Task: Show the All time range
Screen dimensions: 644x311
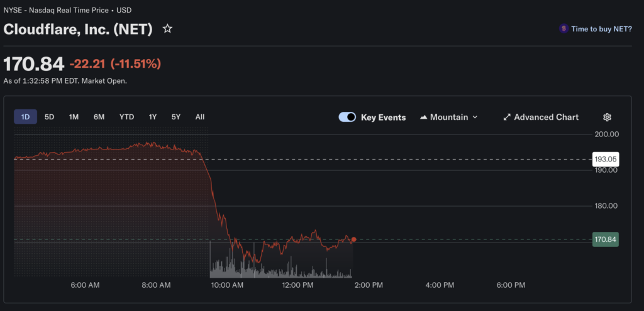Action: click(200, 117)
